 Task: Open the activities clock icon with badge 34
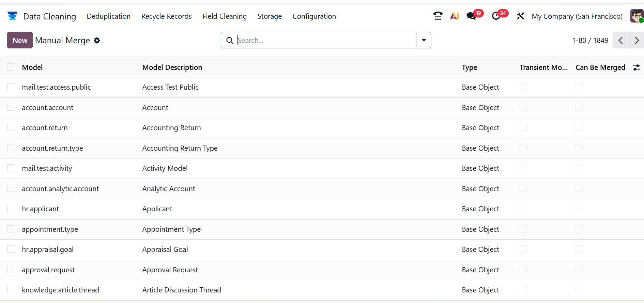click(496, 16)
